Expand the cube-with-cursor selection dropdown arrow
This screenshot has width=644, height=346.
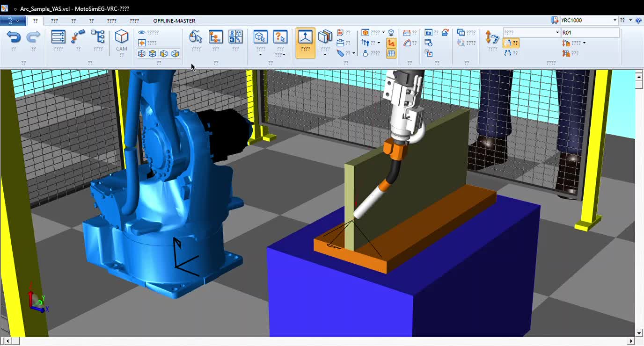pyautogui.click(x=261, y=55)
